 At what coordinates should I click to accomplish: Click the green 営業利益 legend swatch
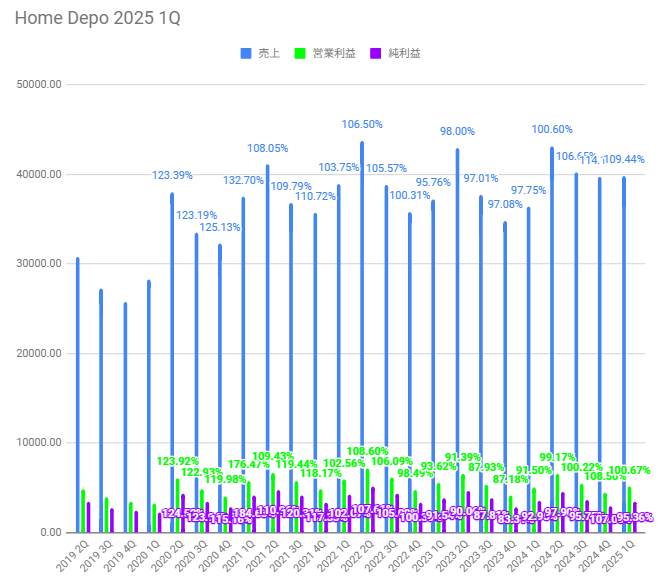tap(300, 54)
